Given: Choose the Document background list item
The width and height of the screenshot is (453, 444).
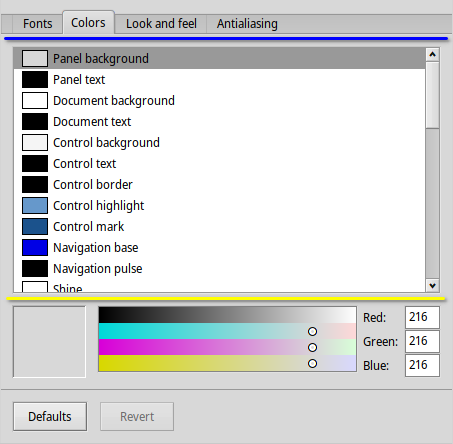Looking at the screenshot, I should point(219,101).
